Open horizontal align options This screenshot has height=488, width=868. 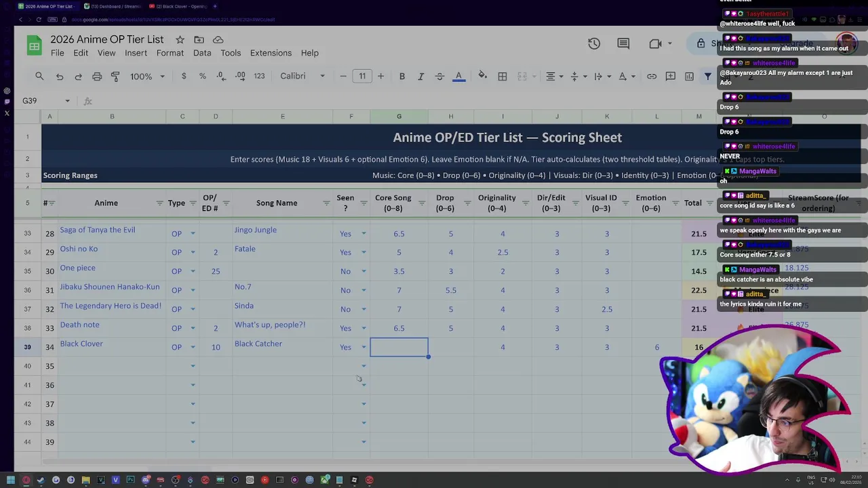click(x=554, y=77)
